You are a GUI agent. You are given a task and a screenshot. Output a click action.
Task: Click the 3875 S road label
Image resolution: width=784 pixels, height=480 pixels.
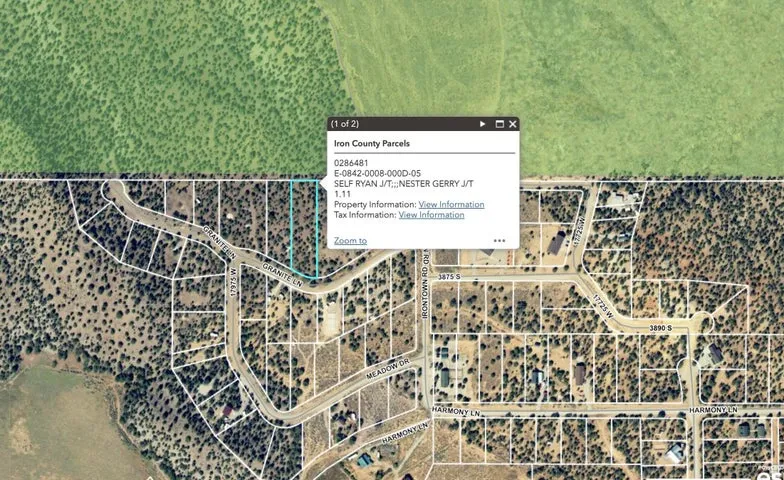click(448, 276)
